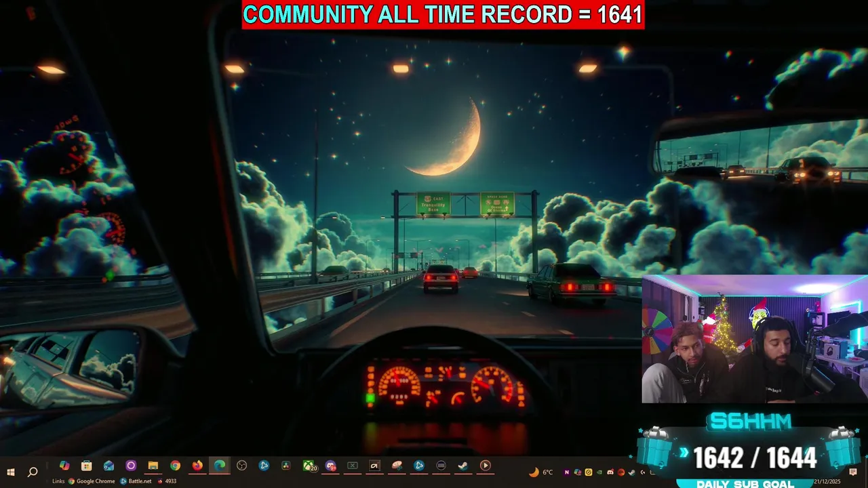Open taskbar Search magnifier
The width and height of the screenshot is (868, 488).
[33, 472]
